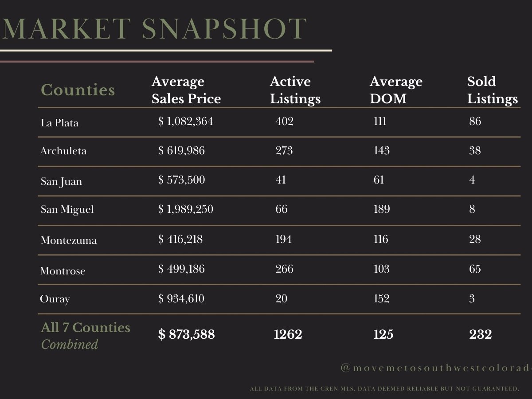
Task: Select the Ouray county name
Action: [x=55, y=299]
